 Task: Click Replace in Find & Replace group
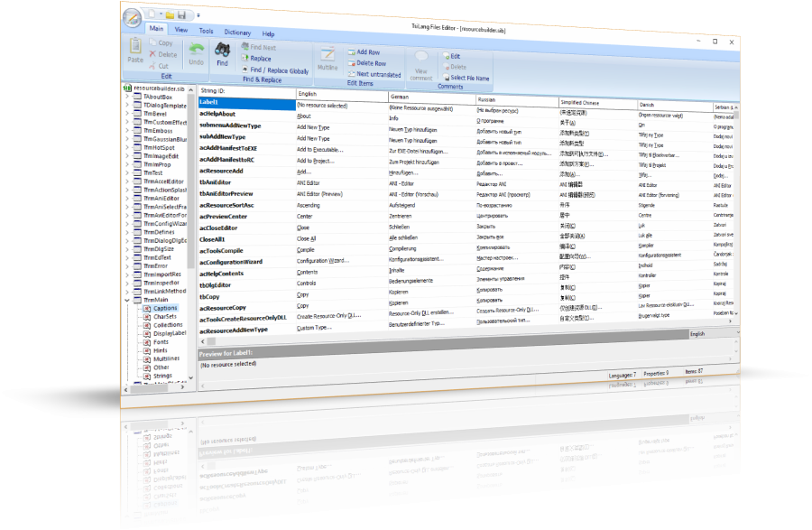click(x=260, y=59)
